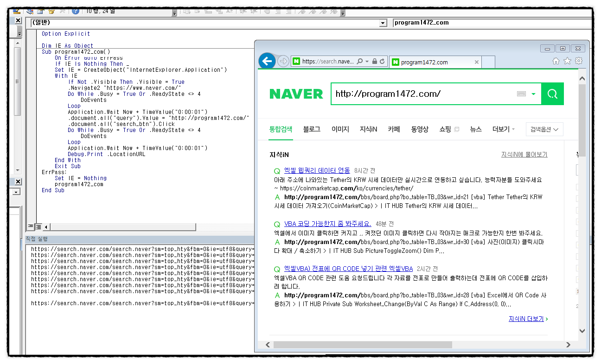Toggle Naver on-screen keyboard input icon
601x364 pixels.
pyautogui.click(x=521, y=94)
